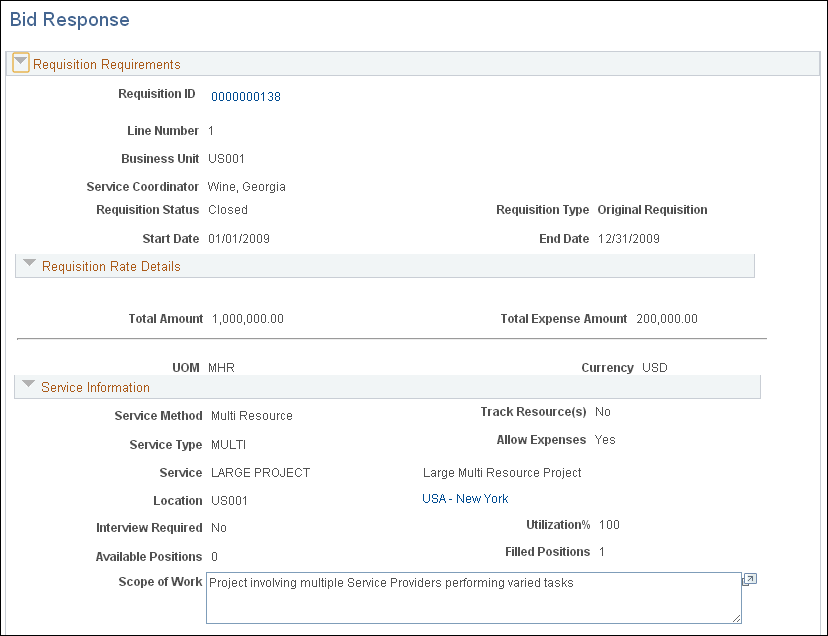Toggle the Requisition Rate Details section closed
The height and width of the screenshot is (636, 828).
click(x=29, y=262)
